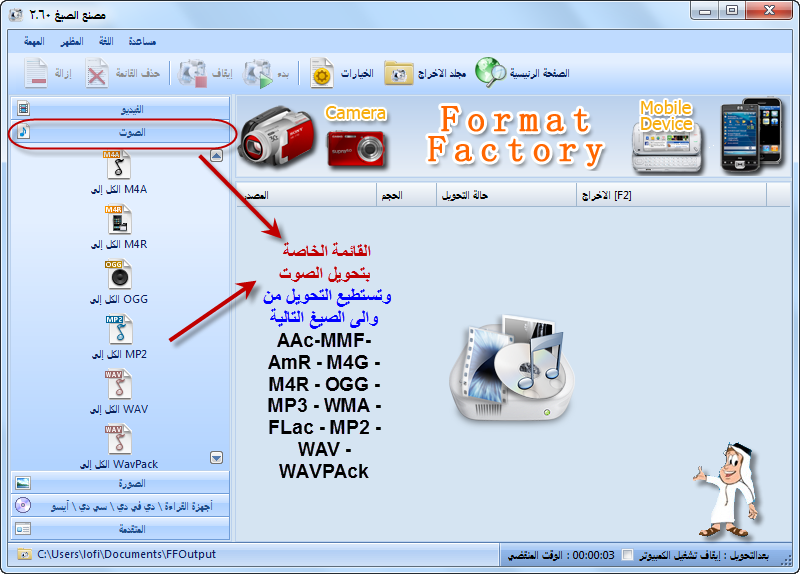Select the All to WAV icon
Viewport: 800px width, 574px height.
coord(118,385)
